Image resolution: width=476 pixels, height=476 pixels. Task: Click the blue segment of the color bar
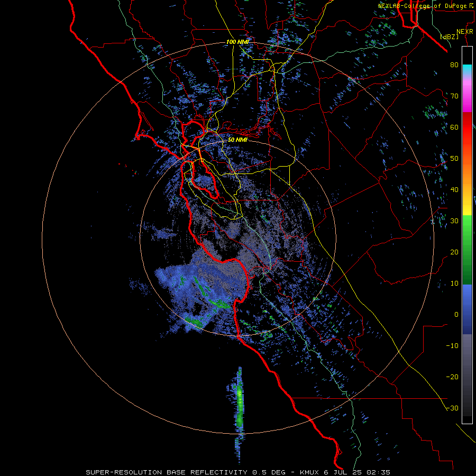[467, 309]
